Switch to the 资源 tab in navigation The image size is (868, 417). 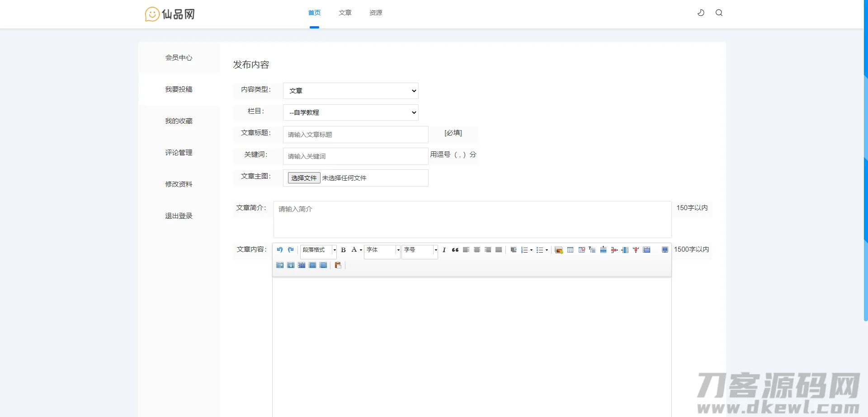point(375,13)
